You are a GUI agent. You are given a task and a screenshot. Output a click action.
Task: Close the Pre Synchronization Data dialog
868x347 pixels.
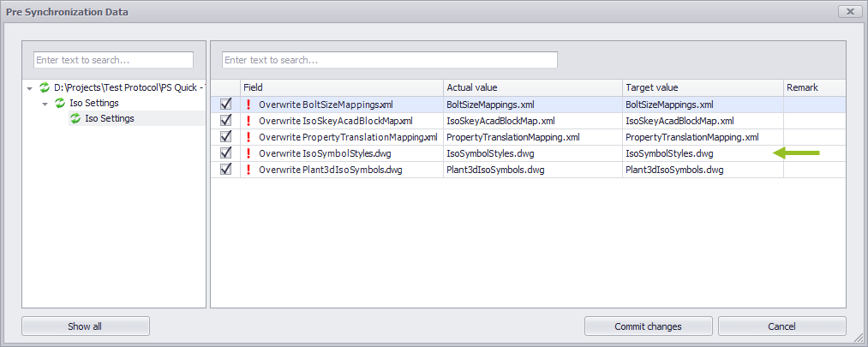point(849,12)
